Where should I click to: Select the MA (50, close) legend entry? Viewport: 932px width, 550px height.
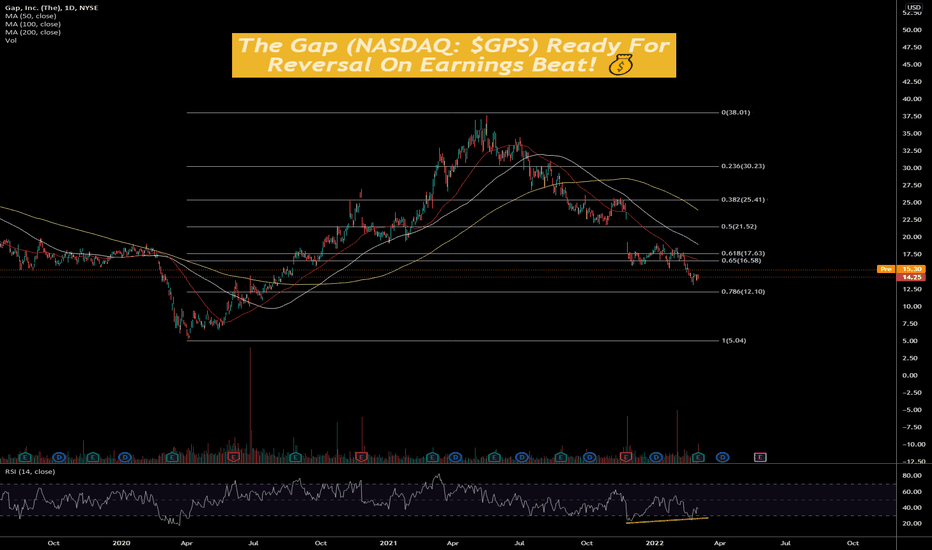[30, 16]
